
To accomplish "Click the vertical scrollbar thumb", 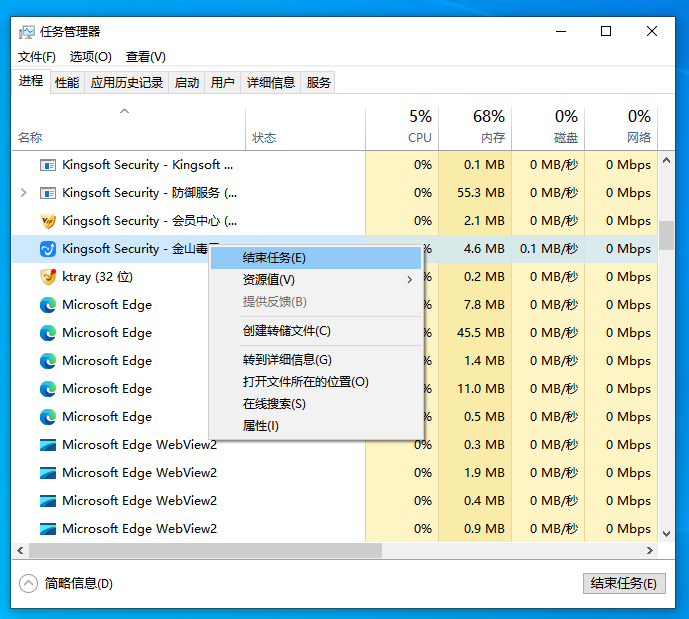I will [666, 235].
